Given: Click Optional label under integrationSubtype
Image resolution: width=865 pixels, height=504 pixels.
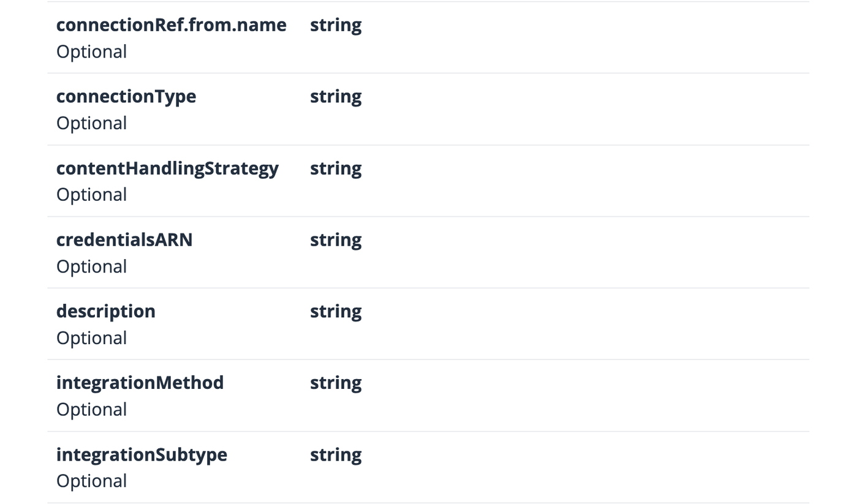Looking at the screenshot, I should [92, 481].
